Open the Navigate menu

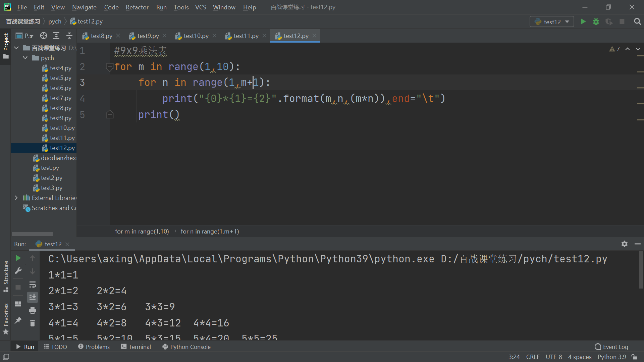click(84, 7)
